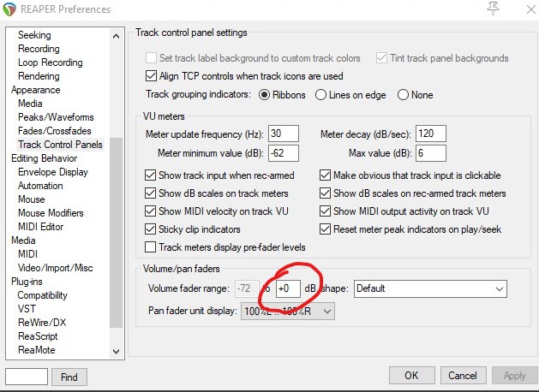Screen dimensions: 539x392
Task: Click scroll down arrow in preferences tree
Action: point(117,352)
